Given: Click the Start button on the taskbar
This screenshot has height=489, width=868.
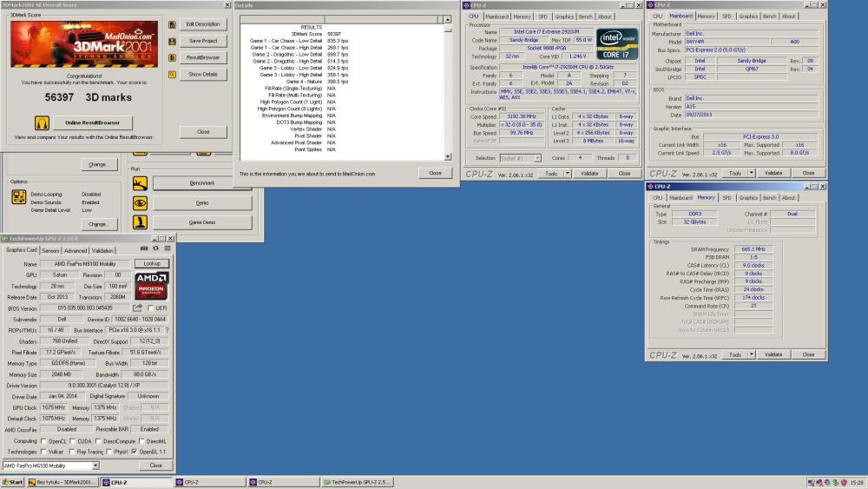Looking at the screenshot, I should click(13, 482).
